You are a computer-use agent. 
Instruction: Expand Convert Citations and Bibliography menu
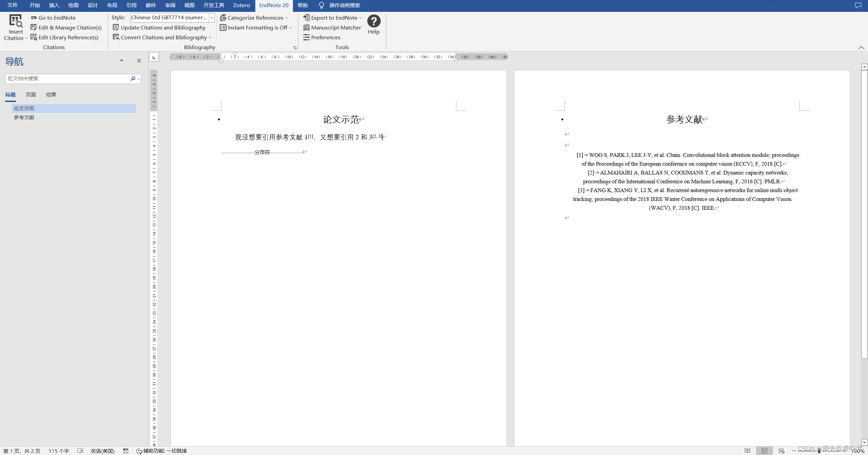pos(162,37)
